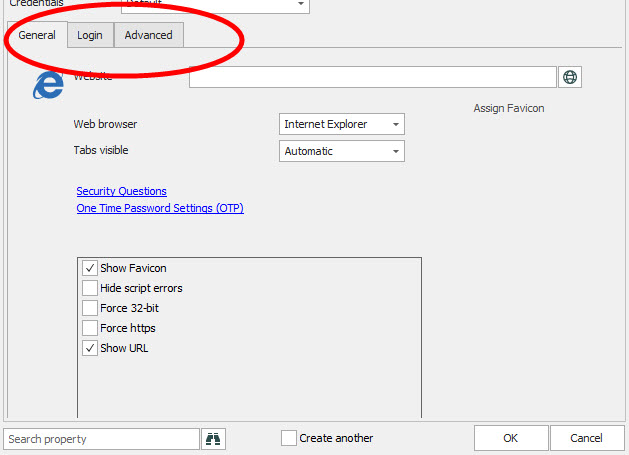Enable Hide script errors checkbox
Viewport: 629px width, 455px height.
(x=90, y=288)
